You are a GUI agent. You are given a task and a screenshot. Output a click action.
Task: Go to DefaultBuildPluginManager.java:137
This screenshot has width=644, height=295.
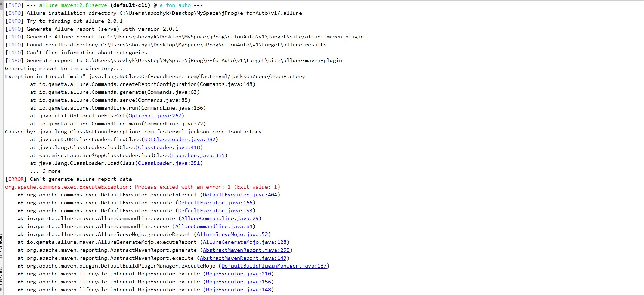coord(274,266)
